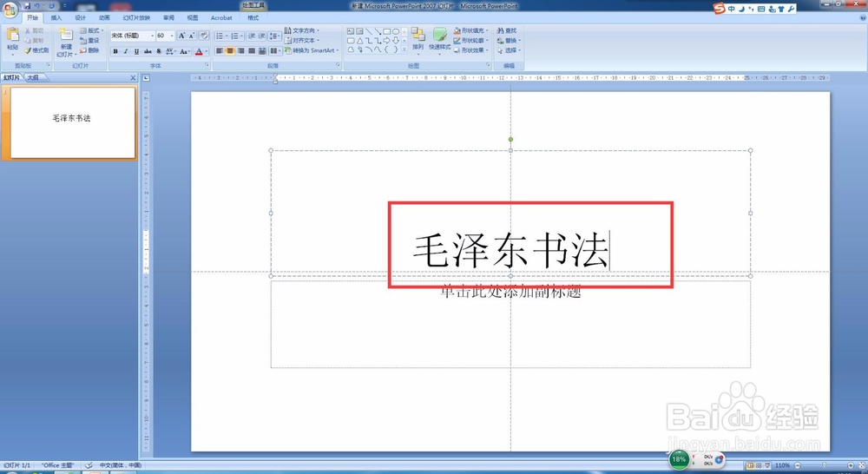Justify the text
This screenshot has height=474, width=868.
tap(252, 51)
